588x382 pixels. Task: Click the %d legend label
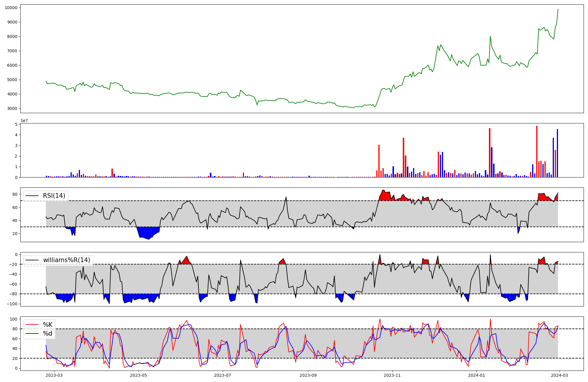pos(48,333)
